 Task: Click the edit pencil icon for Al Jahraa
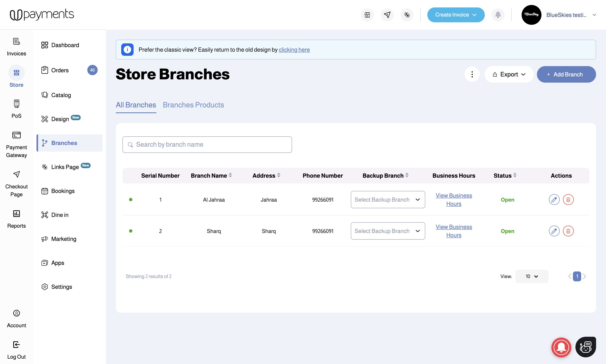point(554,200)
